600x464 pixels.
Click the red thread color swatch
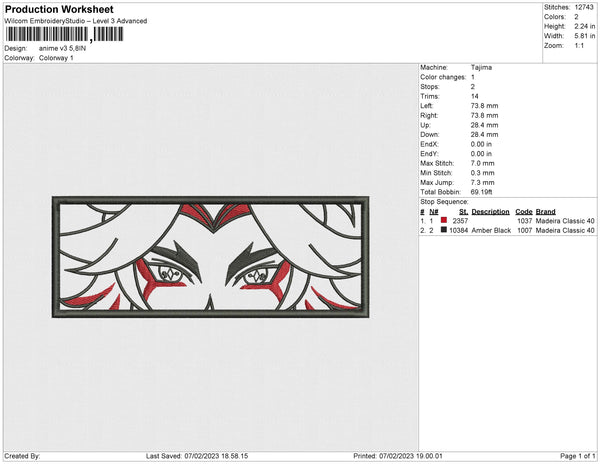(x=444, y=220)
